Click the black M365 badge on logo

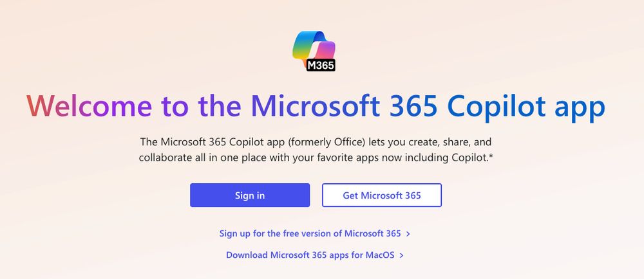321,64
